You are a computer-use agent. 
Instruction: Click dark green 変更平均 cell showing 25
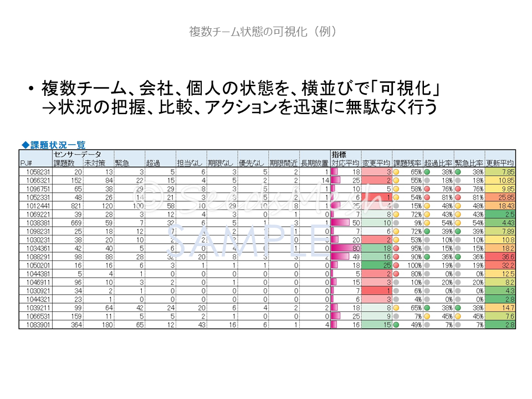377,265
